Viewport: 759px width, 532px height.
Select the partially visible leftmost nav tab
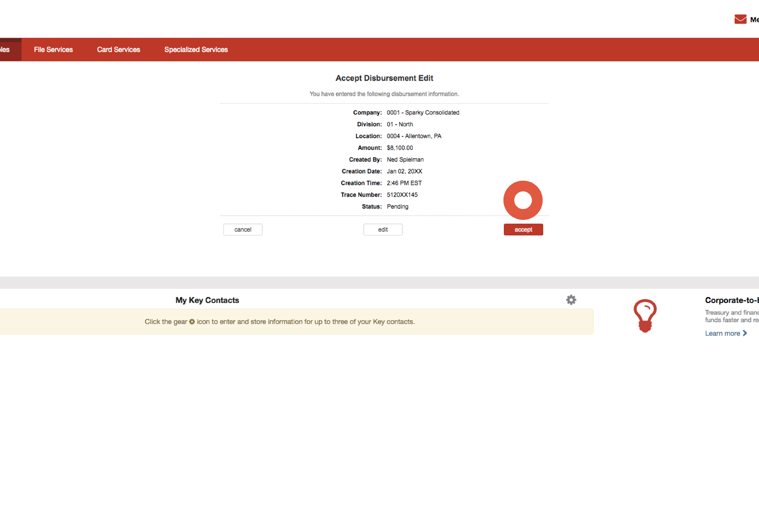(x=10, y=49)
